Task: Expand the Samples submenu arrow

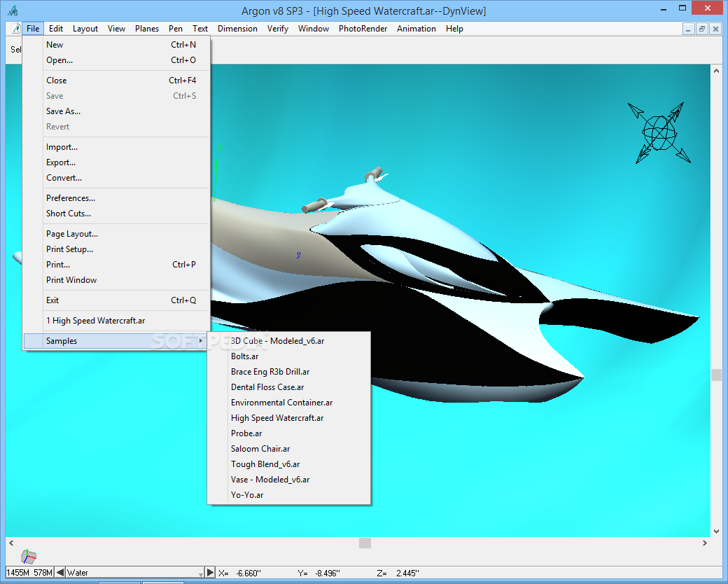Action: point(201,341)
